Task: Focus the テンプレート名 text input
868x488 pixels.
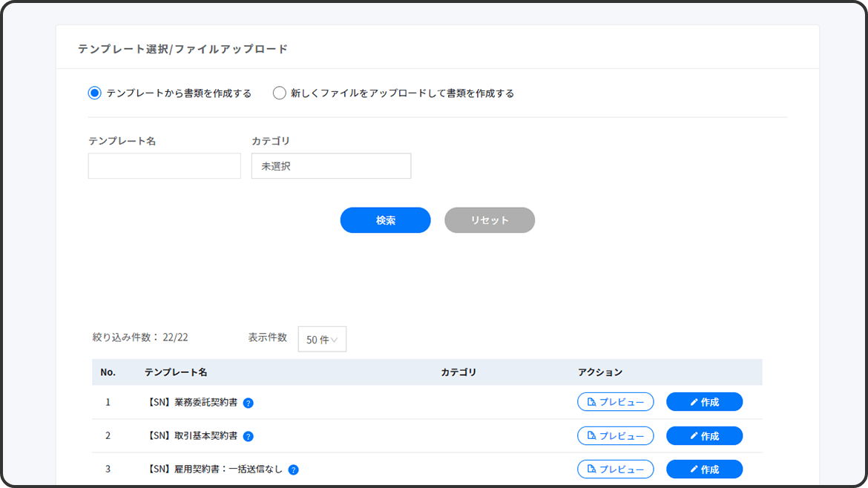Action: pos(164,166)
